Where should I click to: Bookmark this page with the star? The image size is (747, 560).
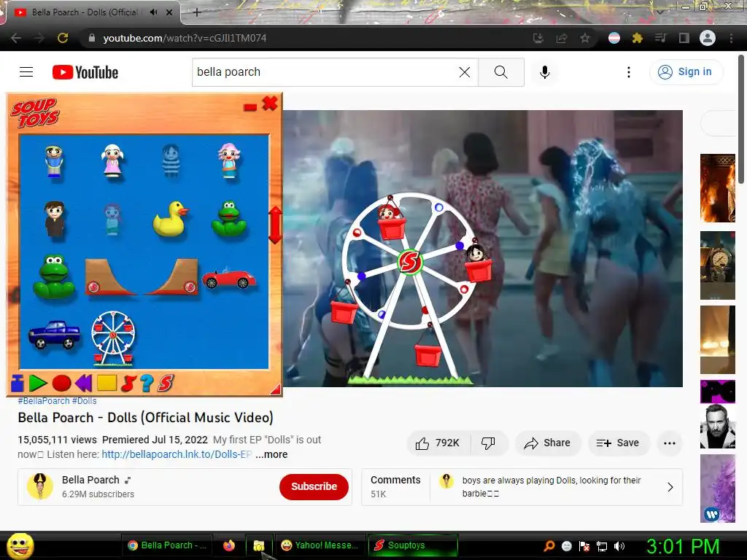(x=585, y=38)
